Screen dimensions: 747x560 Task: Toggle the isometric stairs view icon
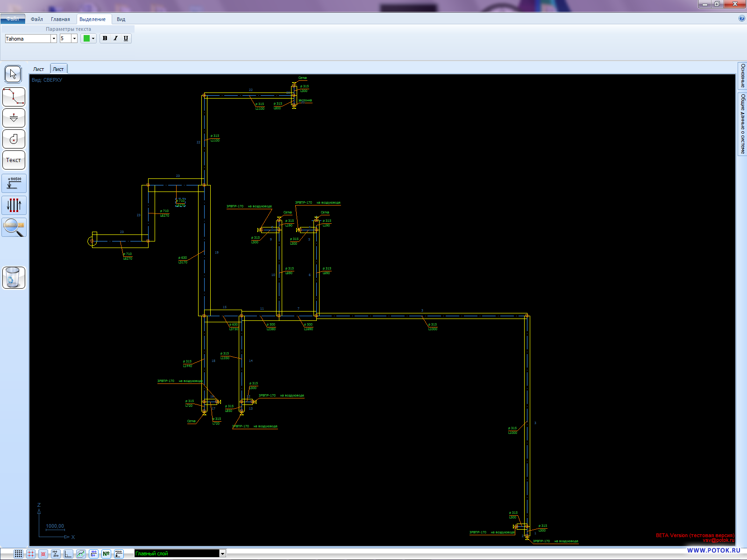click(81, 553)
